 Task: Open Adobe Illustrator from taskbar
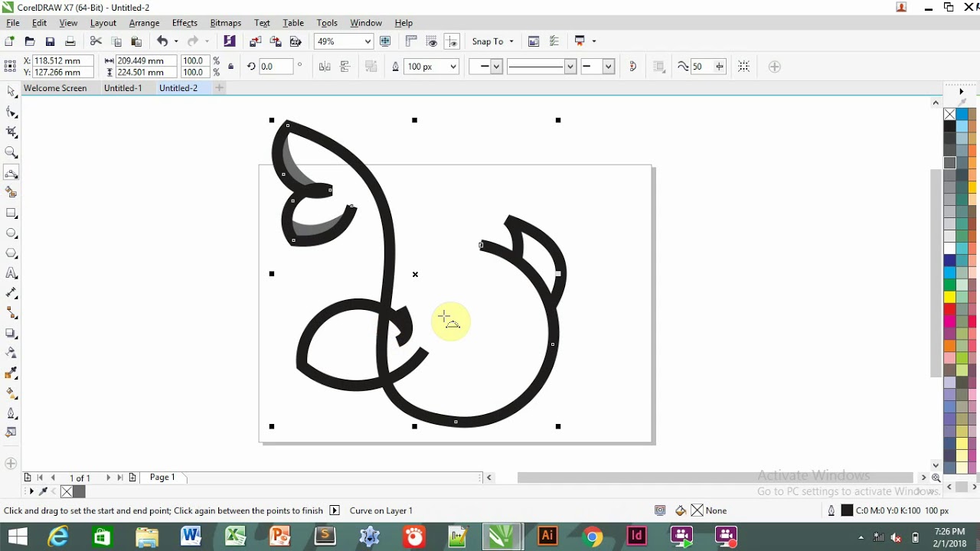(x=547, y=536)
